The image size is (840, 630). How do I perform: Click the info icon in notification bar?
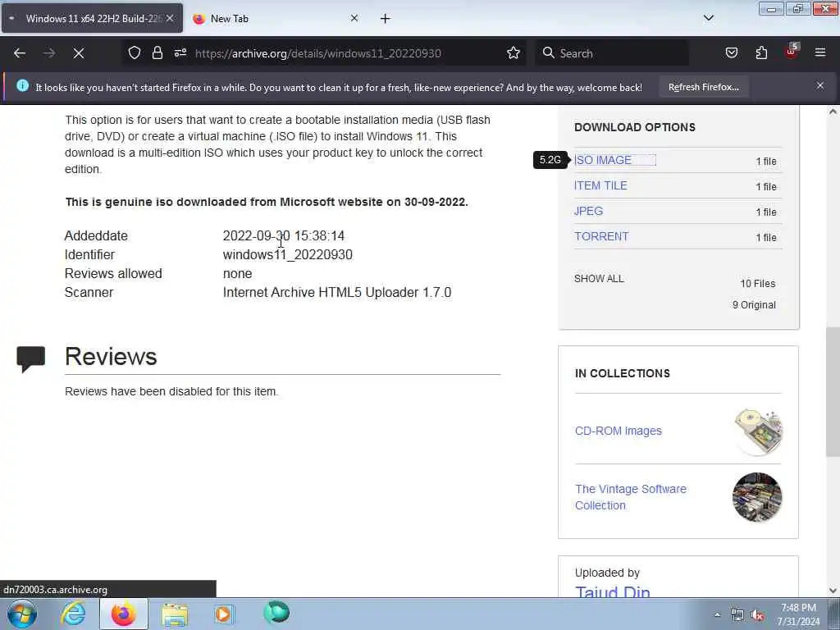coord(22,85)
